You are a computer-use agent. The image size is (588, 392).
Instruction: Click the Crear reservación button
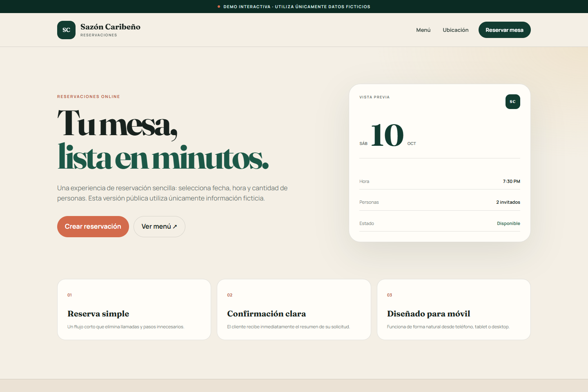click(x=93, y=227)
